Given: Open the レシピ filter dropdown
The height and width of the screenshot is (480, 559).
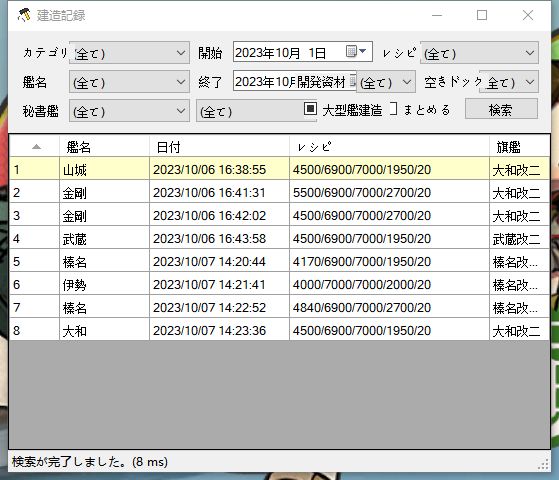Looking at the screenshot, I should point(479,53).
